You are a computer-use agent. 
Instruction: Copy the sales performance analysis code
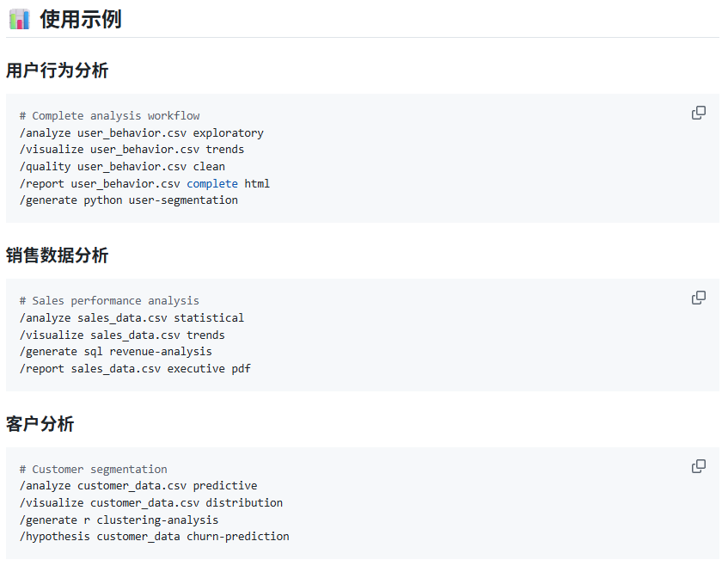tap(699, 298)
